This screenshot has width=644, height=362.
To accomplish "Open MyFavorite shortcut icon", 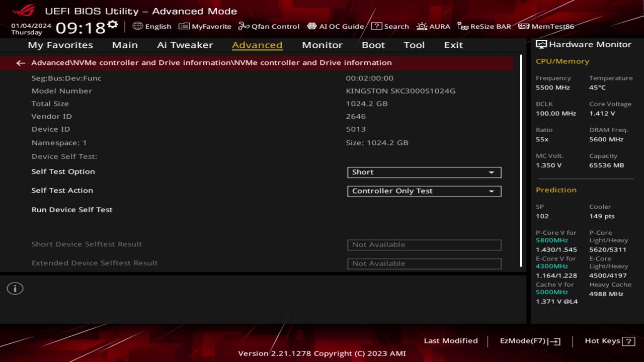I will pyautogui.click(x=184, y=26).
